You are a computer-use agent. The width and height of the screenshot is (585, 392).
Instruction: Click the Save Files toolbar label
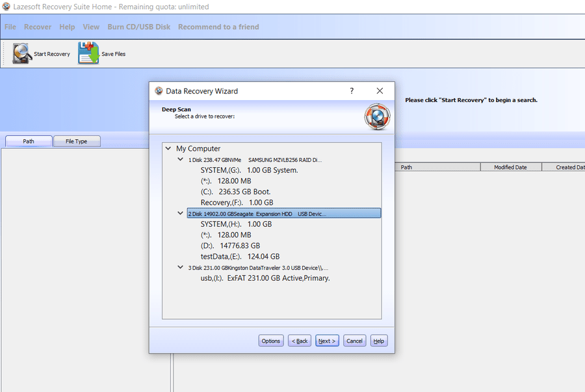(x=113, y=54)
